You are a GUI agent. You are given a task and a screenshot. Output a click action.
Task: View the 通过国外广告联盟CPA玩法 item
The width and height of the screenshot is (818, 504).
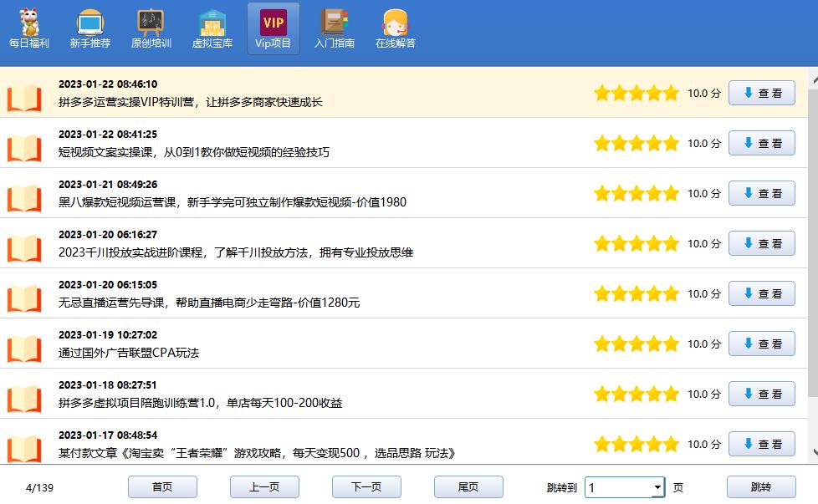click(x=762, y=343)
